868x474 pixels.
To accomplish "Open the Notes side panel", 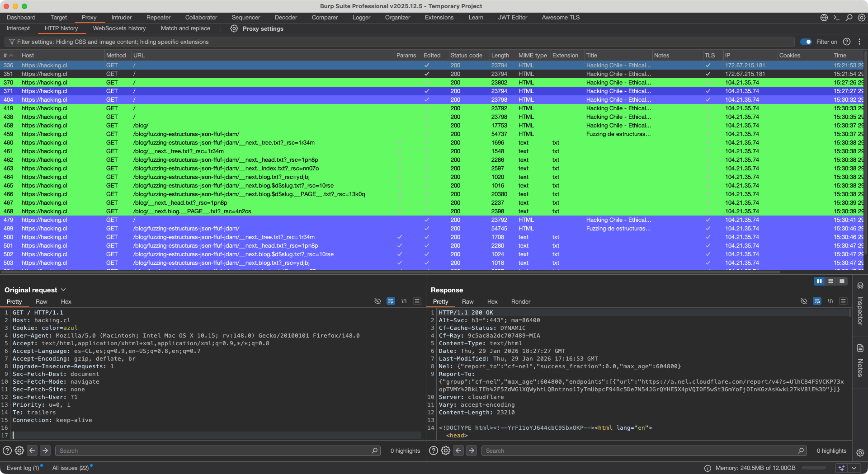I will 860,361.
